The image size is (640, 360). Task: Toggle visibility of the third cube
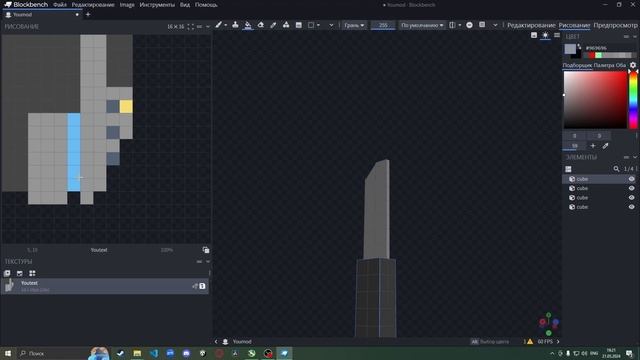pos(631,198)
